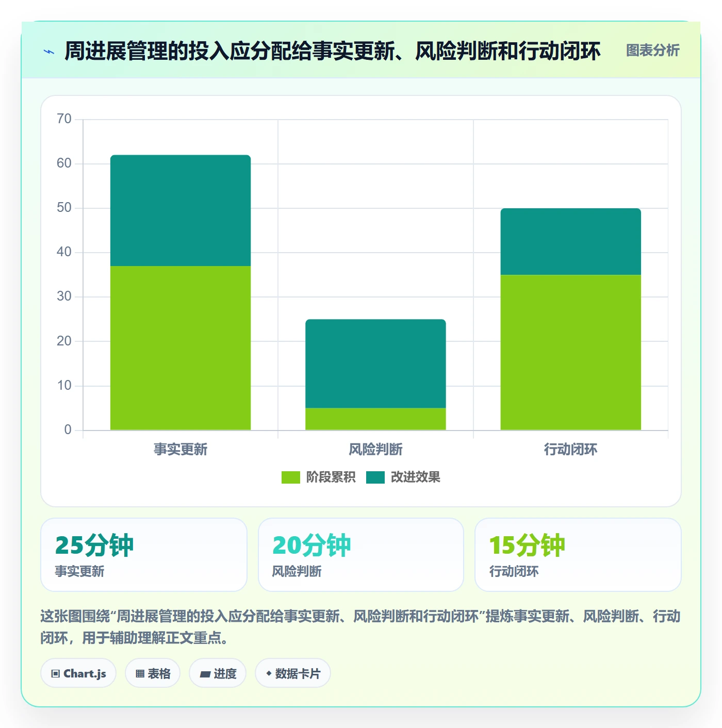Click the y-axis value 70

coord(64,119)
